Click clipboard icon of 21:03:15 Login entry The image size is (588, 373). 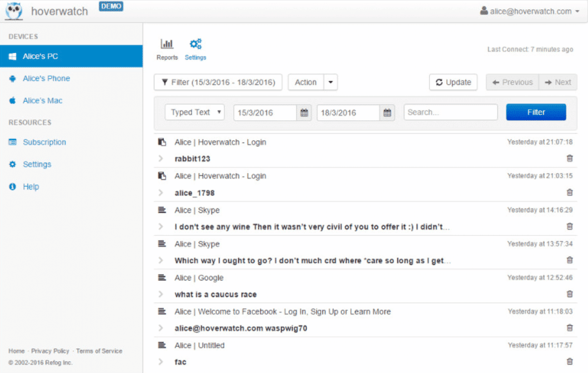coord(162,176)
